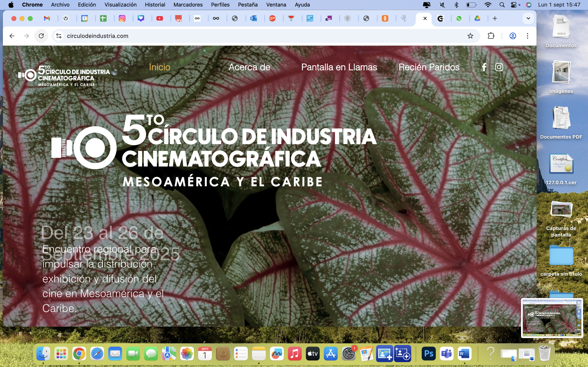
Task: Open a new tab with the plus button
Action: (495, 18)
